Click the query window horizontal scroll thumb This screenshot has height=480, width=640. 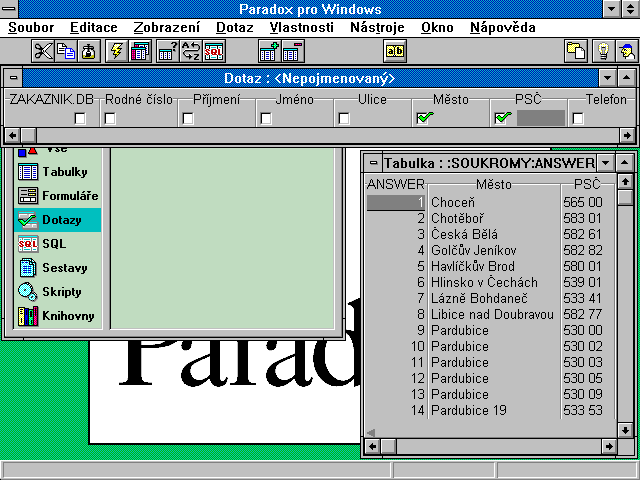click(28, 135)
